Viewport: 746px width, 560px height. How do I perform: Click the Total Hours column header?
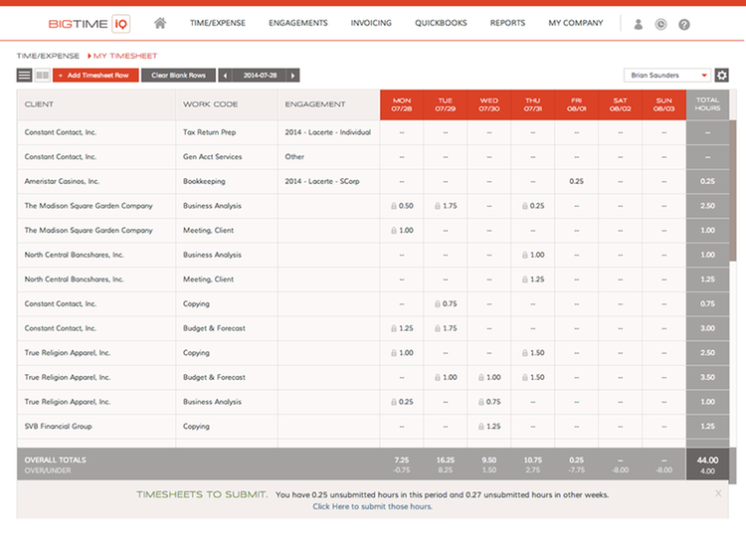click(707, 104)
